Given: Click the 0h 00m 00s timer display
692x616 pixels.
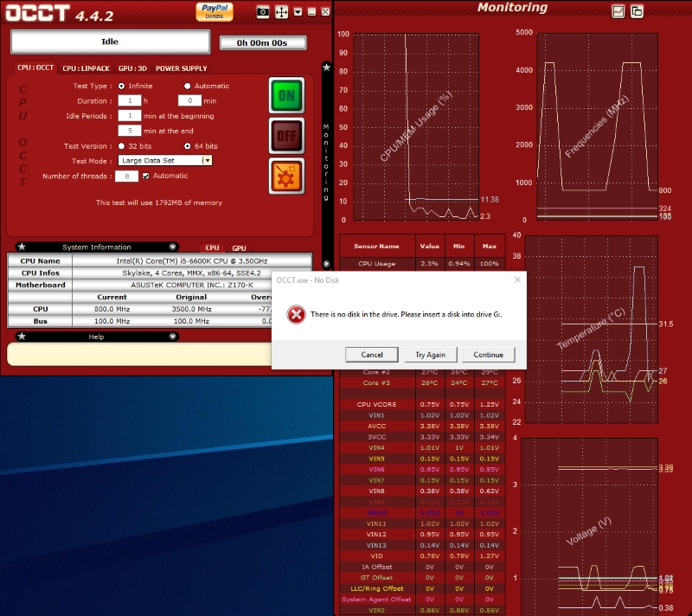Looking at the screenshot, I should 262,42.
